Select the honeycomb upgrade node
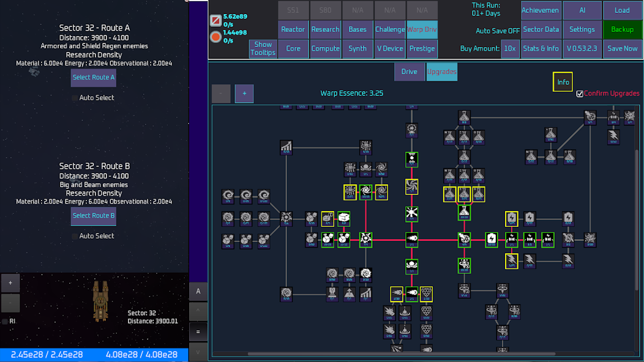The image size is (644, 362). tap(426, 293)
